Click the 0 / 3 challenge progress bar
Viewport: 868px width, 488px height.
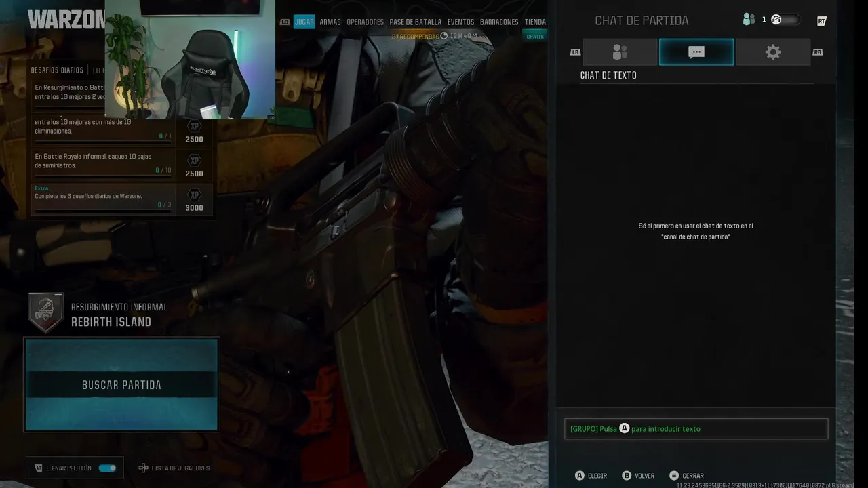(x=103, y=211)
